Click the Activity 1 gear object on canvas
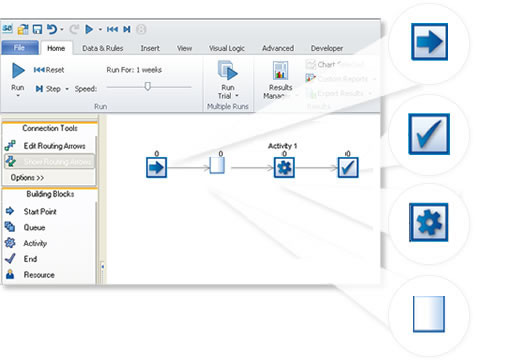520x362 pixels. pyautogui.click(x=284, y=167)
